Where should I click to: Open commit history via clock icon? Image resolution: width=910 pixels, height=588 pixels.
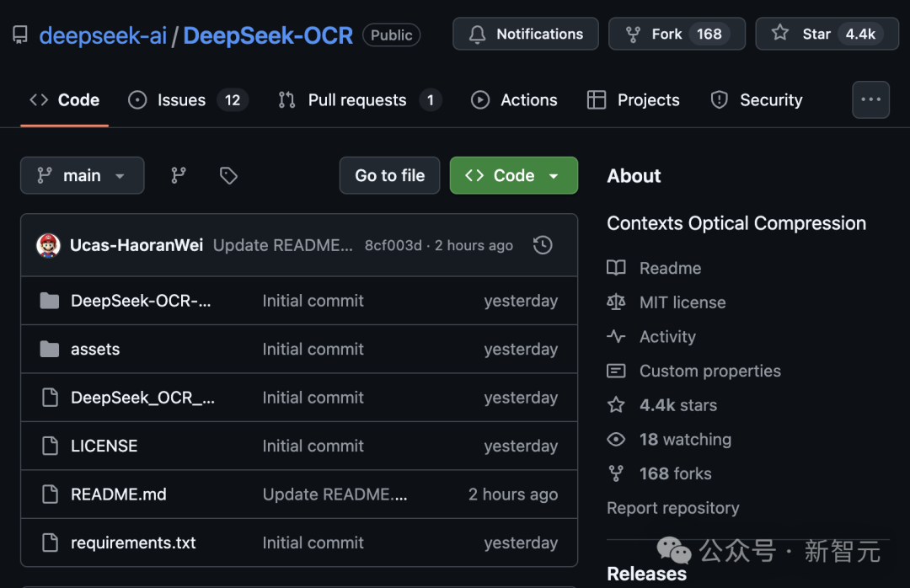[x=543, y=245]
